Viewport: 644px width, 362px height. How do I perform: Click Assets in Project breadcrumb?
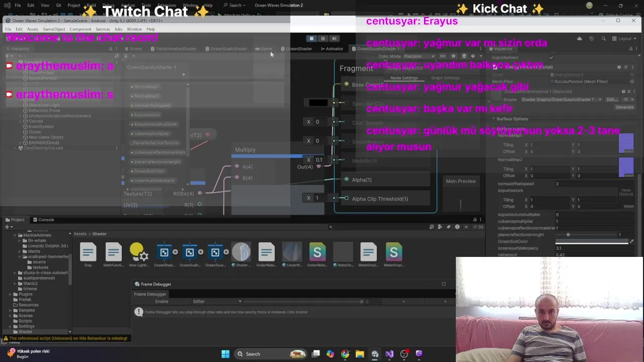80,234
